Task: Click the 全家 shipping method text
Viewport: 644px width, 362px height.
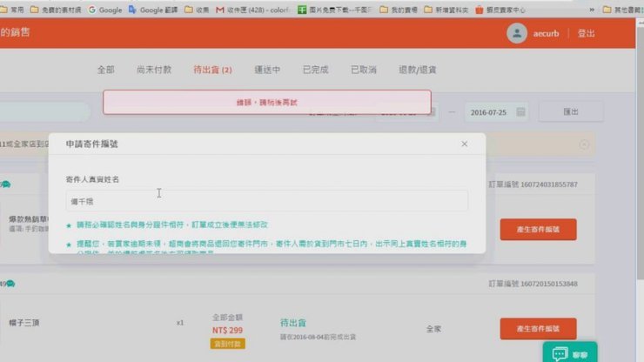Action: tap(433, 329)
